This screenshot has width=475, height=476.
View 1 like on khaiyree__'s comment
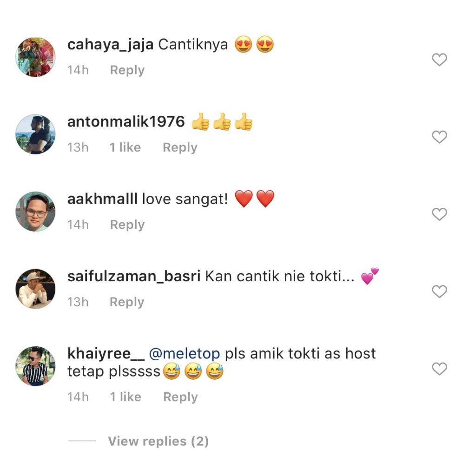125,397
